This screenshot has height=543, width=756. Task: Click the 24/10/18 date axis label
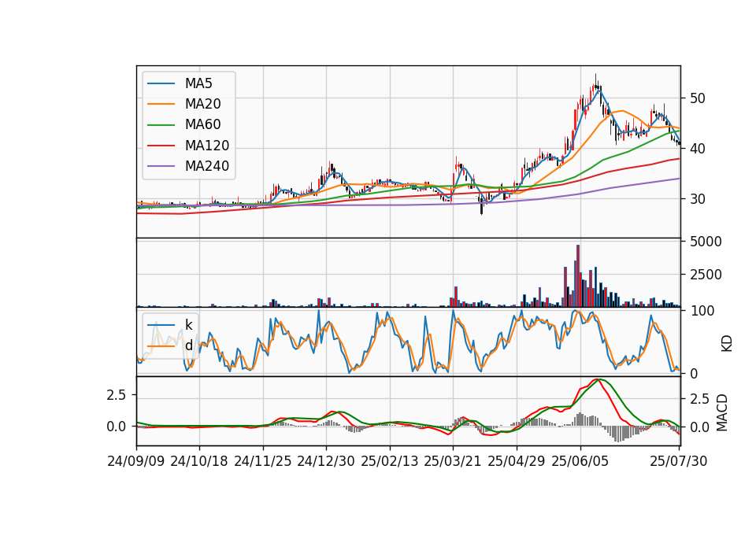(x=199, y=461)
